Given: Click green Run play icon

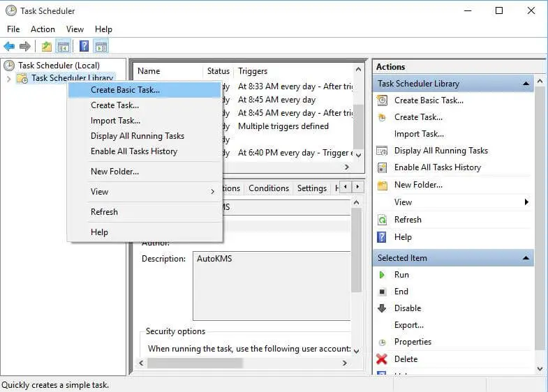Looking at the screenshot, I should 382,275.
